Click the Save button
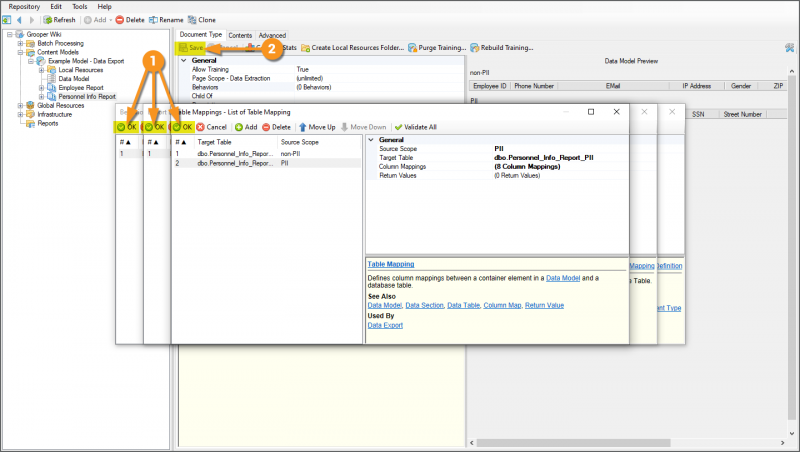This screenshot has height=452, width=800. pyautogui.click(x=191, y=48)
